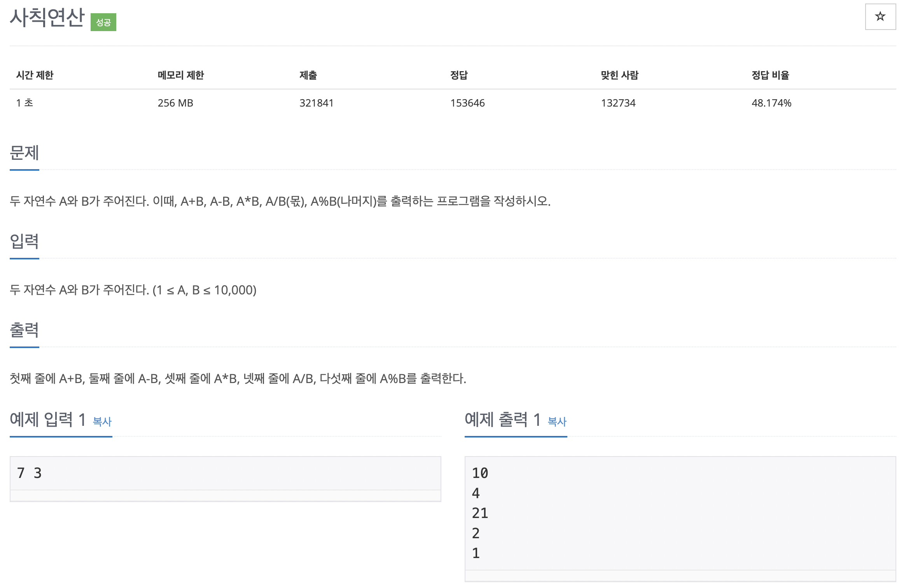Click the star favorite icon
The height and width of the screenshot is (588, 899).
pyautogui.click(x=880, y=17)
